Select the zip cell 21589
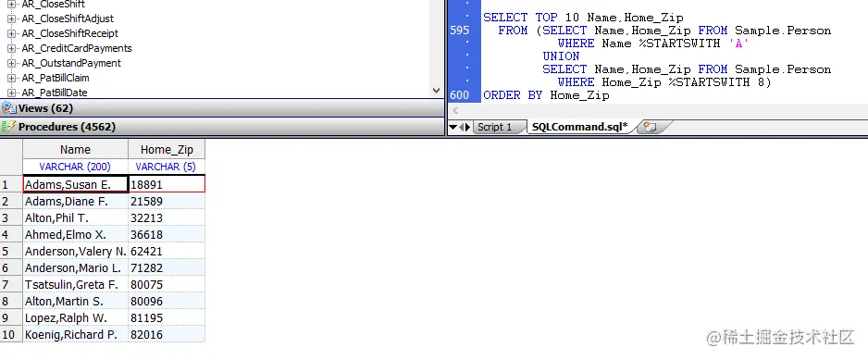This screenshot has height=360, width=868. pos(167,201)
